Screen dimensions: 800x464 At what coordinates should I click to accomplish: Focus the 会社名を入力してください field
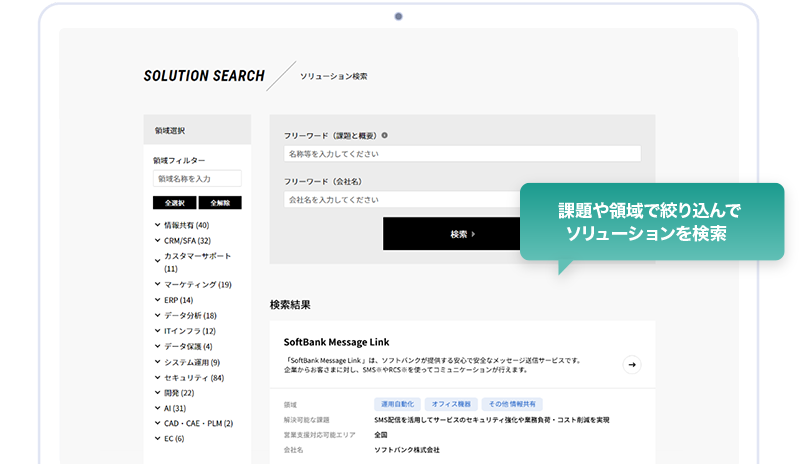pos(402,200)
